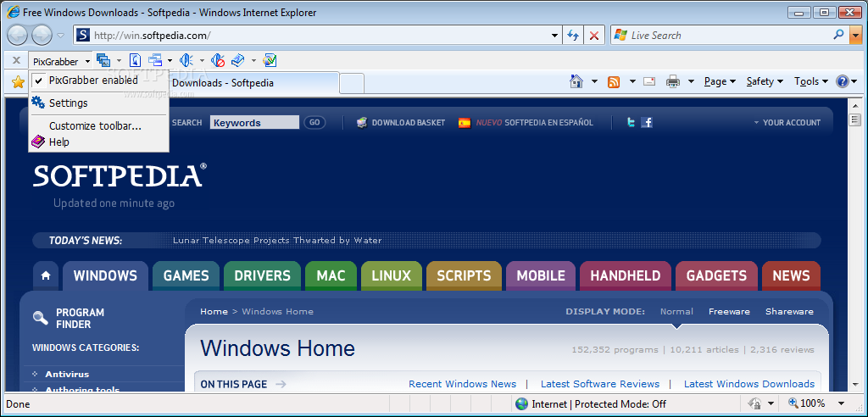Expand the Print button dropdown arrow
The width and height of the screenshot is (868, 417).
click(x=691, y=81)
